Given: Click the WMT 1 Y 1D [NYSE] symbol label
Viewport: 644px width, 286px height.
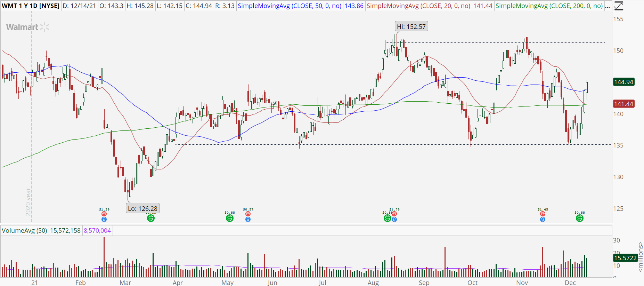Looking at the screenshot, I should (x=31, y=6).
